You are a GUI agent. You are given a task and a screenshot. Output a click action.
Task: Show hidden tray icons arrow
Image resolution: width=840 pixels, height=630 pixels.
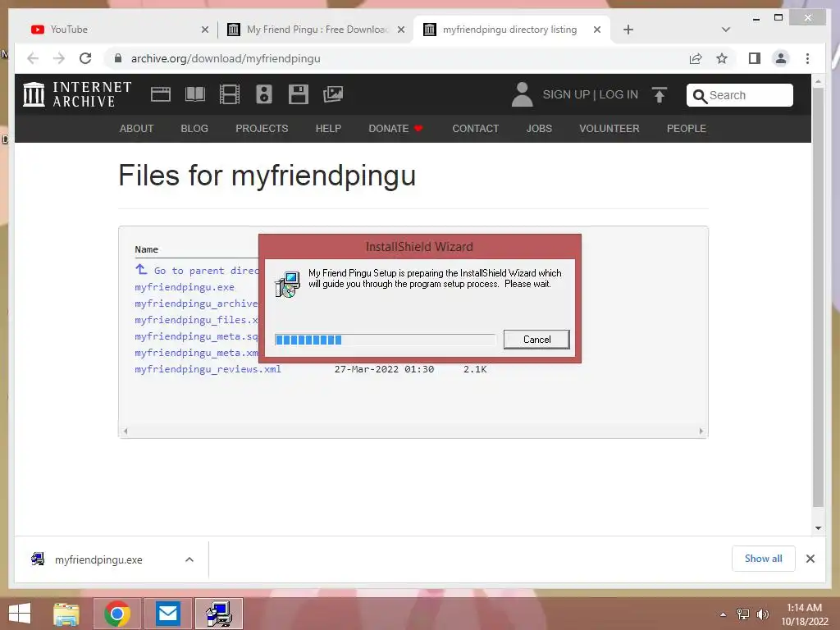coord(724,614)
